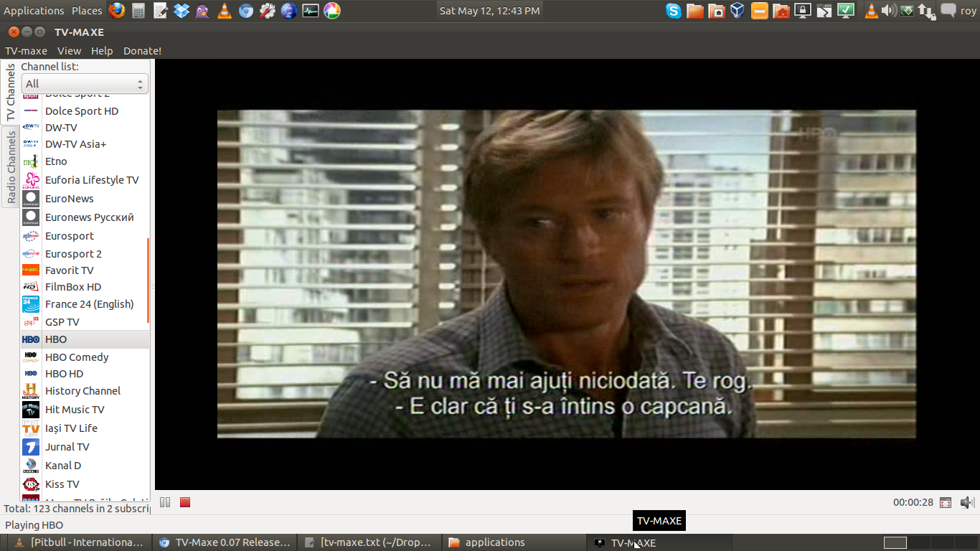The height and width of the screenshot is (551, 980).
Task: Open the system sound volume indicator
Action: (890, 11)
